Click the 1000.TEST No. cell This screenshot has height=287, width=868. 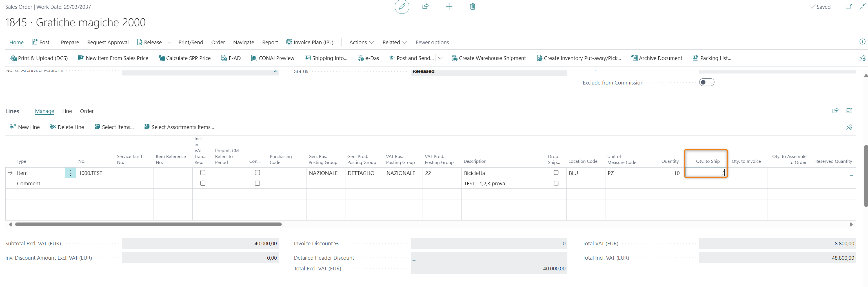[x=95, y=173]
